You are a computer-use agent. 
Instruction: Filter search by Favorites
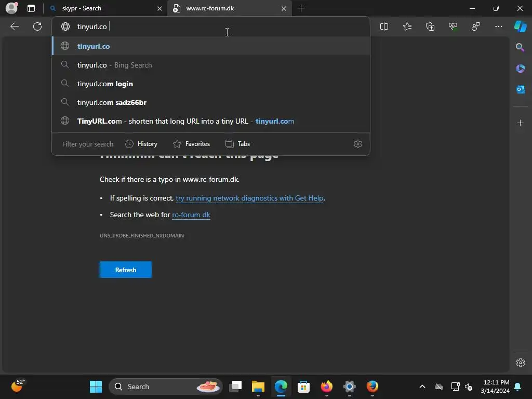pyautogui.click(x=191, y=144)
